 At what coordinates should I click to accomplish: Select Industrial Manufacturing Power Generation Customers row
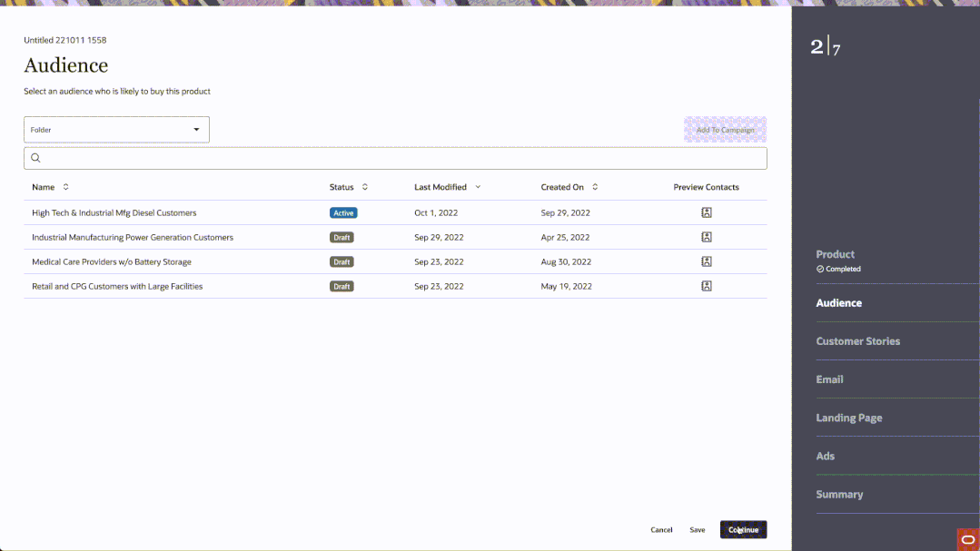[395, 238]
